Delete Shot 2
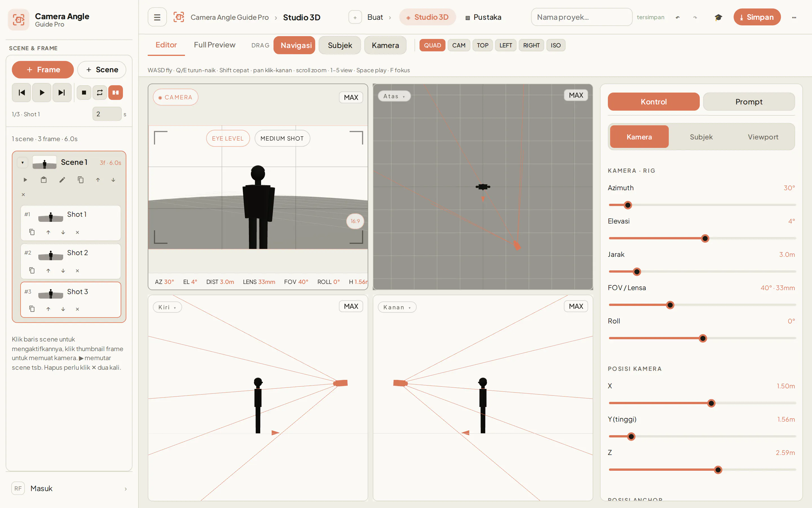This screenshot has width=812, height=508. pos(78,270)
